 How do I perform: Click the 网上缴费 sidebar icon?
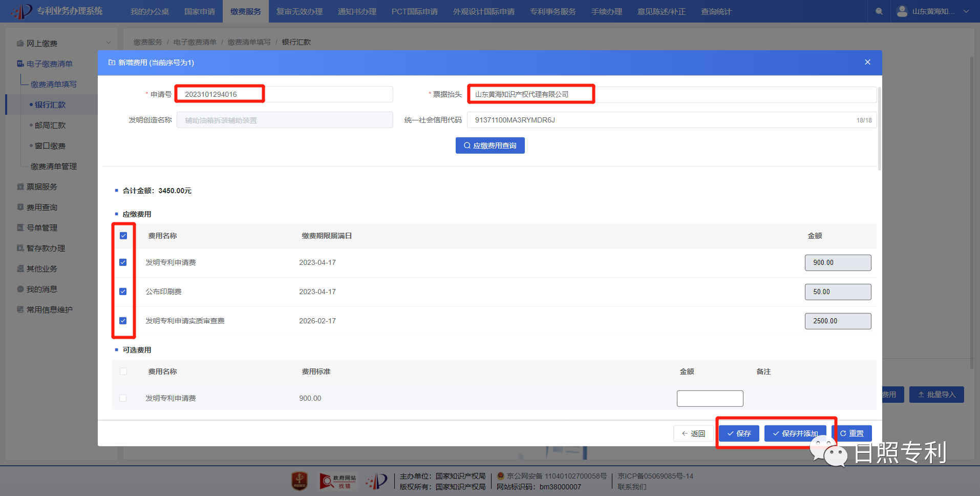click(20, 44)
